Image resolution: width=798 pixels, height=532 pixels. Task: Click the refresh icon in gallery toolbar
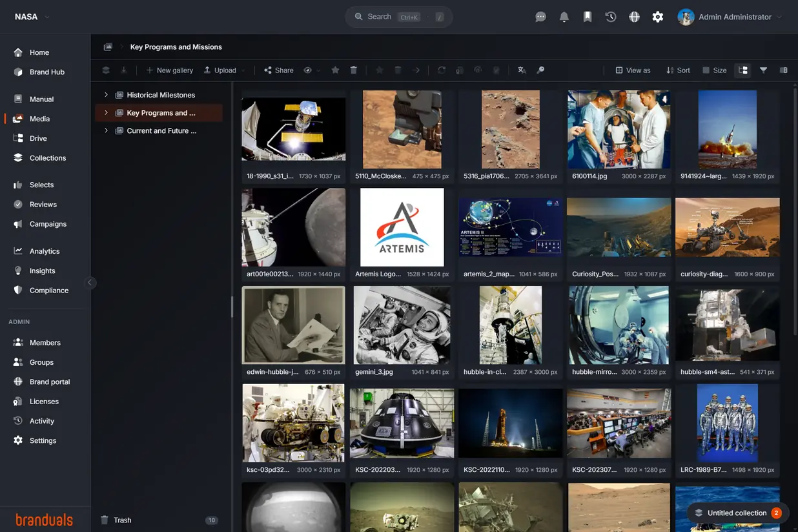[442, 70]
